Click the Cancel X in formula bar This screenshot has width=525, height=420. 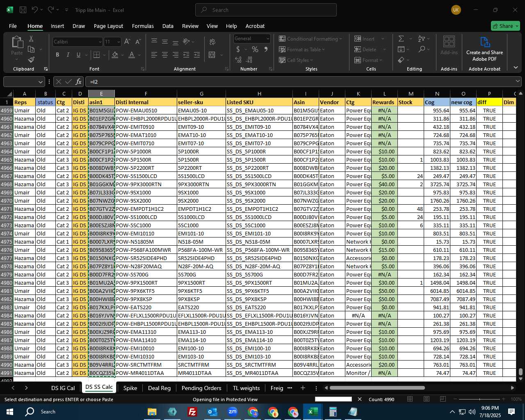pyautogui.click(x=59, y=82)
